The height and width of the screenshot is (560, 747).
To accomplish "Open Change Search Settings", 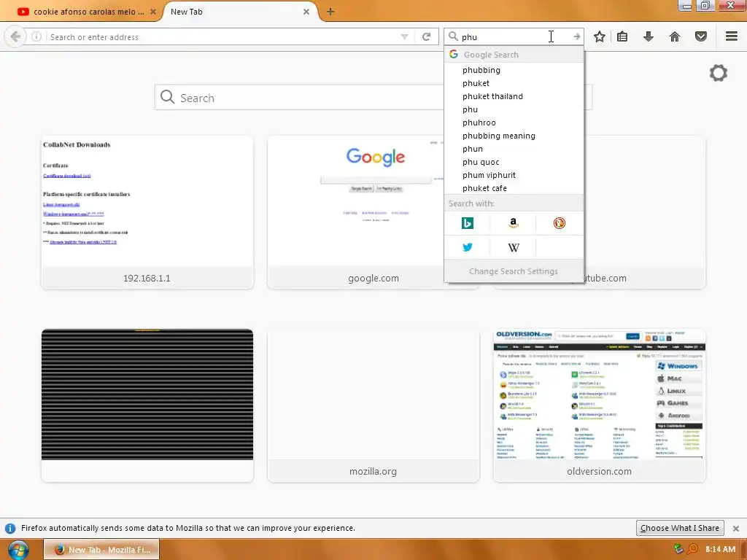I will click(513, 271).
